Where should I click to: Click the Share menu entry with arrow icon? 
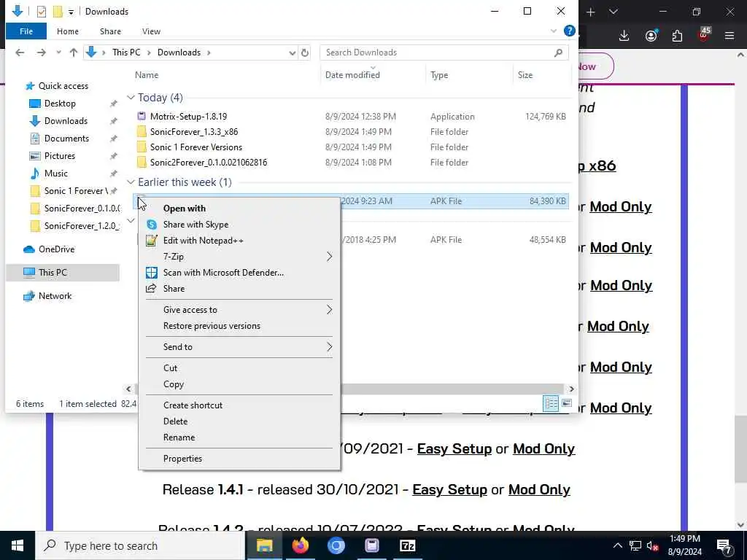[x=174, y=289]
